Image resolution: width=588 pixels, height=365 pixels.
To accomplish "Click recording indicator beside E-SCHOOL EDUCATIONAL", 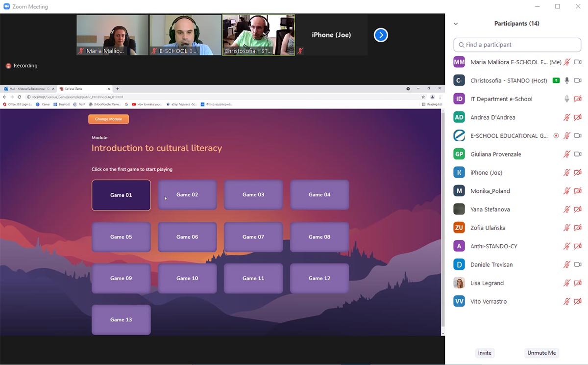I will (x=556, y=136).
